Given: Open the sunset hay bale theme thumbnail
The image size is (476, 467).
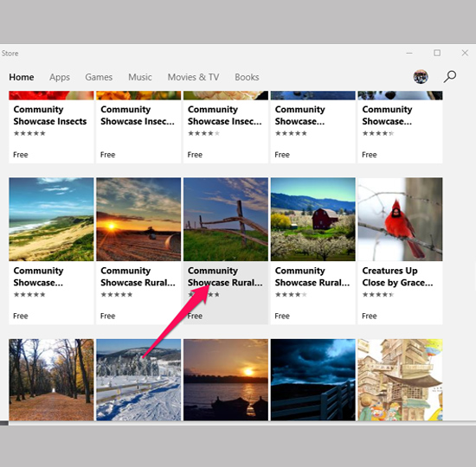Looking at the screenshot, I should tap(138, 220).
